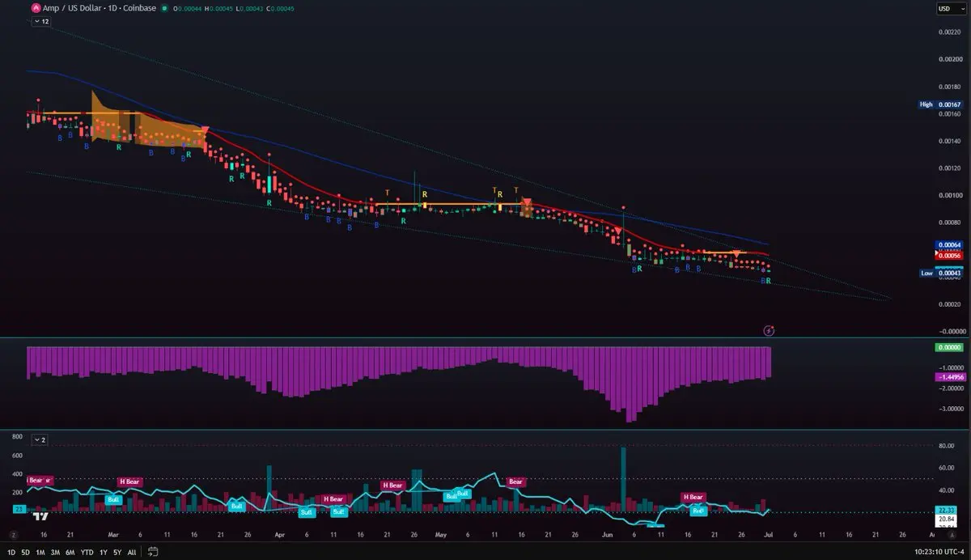Click the TradingView logo in bottom pane
The image size is (971, 560).
click(40, 515)
